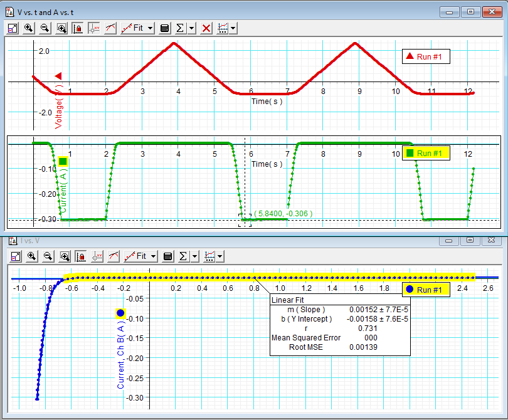This screenshot has width=508, height=420.
Task: Click the Slope tool icon
Action: click(x=110, y=28)
